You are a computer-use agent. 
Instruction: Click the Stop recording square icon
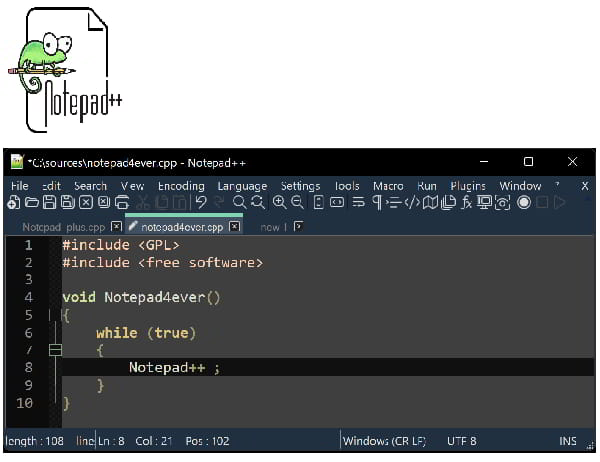pyautogui.click(x=542, y=202)
